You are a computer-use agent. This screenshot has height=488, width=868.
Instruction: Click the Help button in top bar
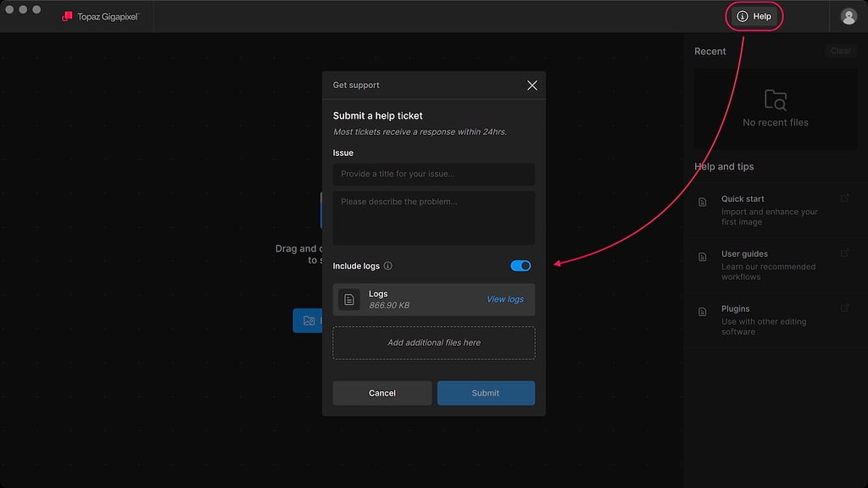tap(754, 16)
